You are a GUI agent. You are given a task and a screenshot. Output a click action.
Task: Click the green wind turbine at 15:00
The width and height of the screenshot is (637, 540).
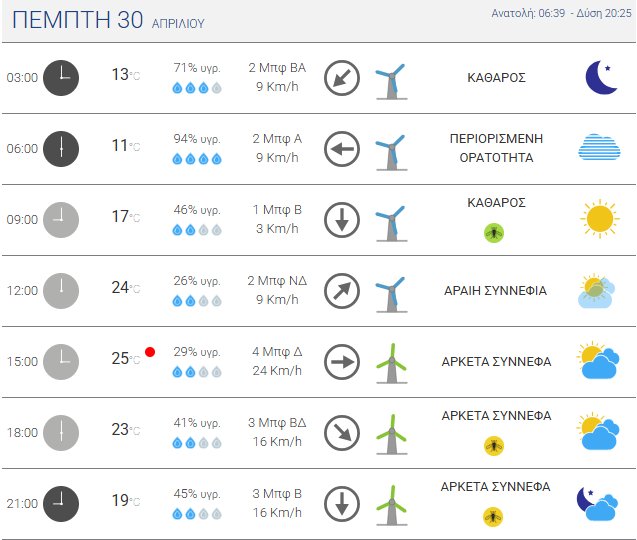(x=390, y=362)
